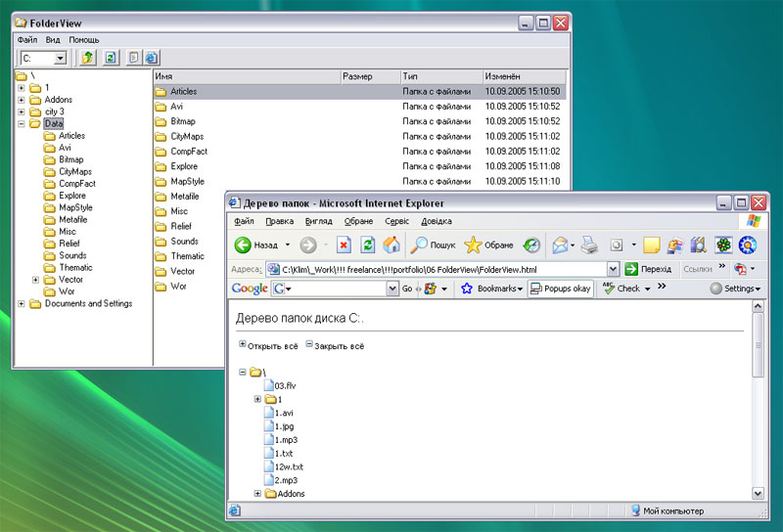
Task: Click the ICQ flower icon in IE toolbar
Action: click(x=723, y=245)
